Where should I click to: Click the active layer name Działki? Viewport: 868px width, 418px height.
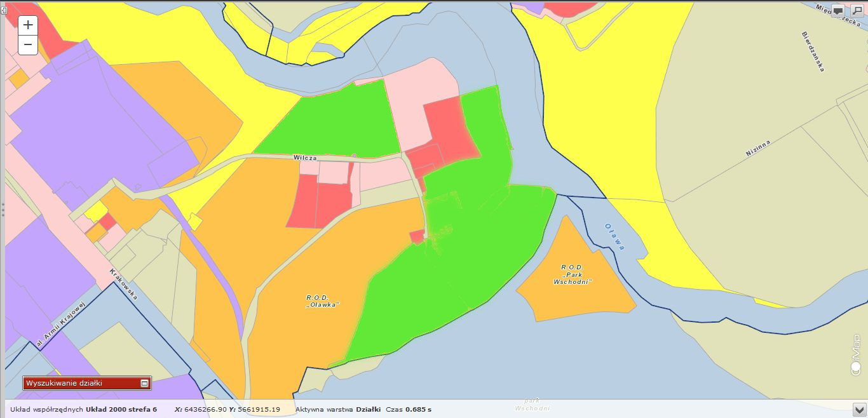(x=368, y=409)
